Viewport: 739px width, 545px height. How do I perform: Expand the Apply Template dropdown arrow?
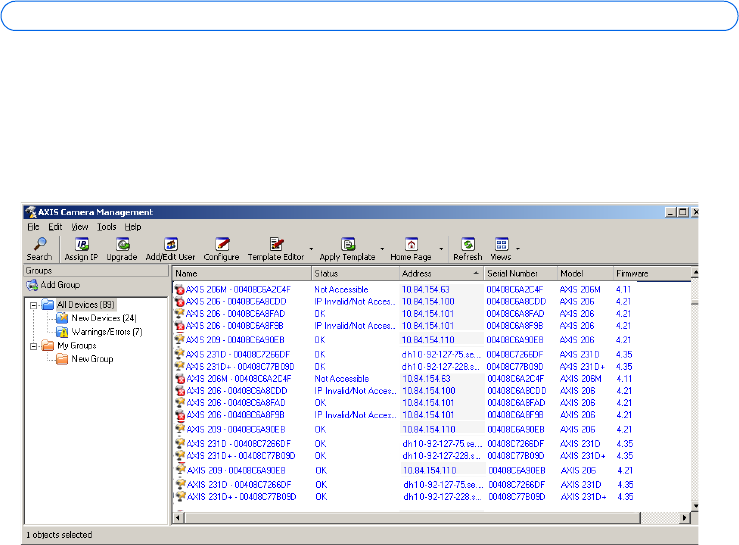click(382, 248)
